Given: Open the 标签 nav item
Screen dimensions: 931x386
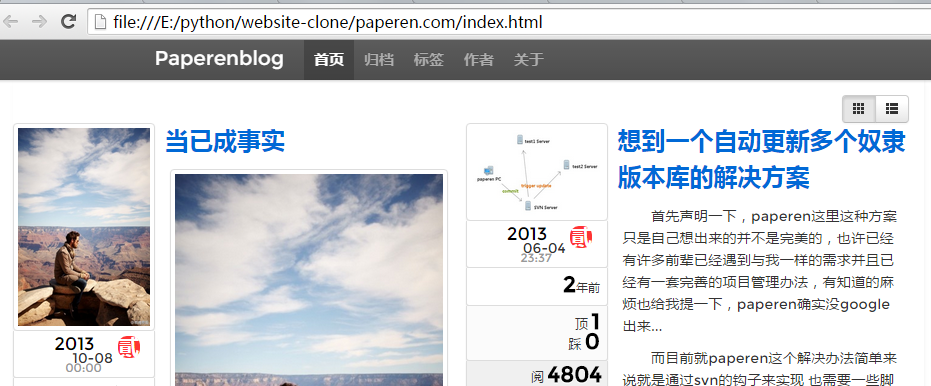Looking at the screenshot, I should 429,59.
